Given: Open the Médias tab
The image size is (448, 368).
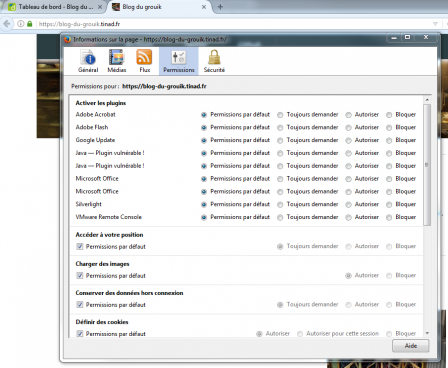Looking at the screenshot, I should (117, 61).
